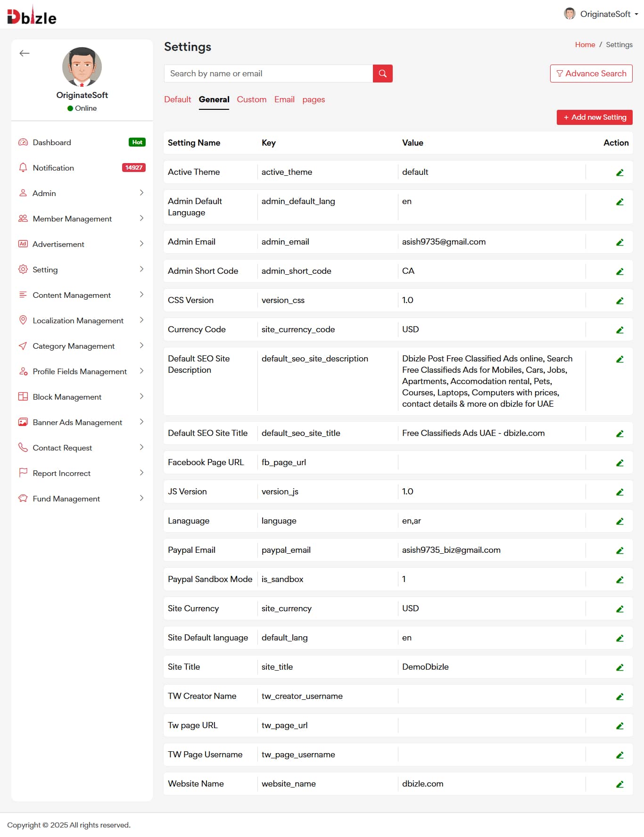Open OriginateSoft user dropdown
The width and height of the screenshot is (644, 837).
(601, 14)
